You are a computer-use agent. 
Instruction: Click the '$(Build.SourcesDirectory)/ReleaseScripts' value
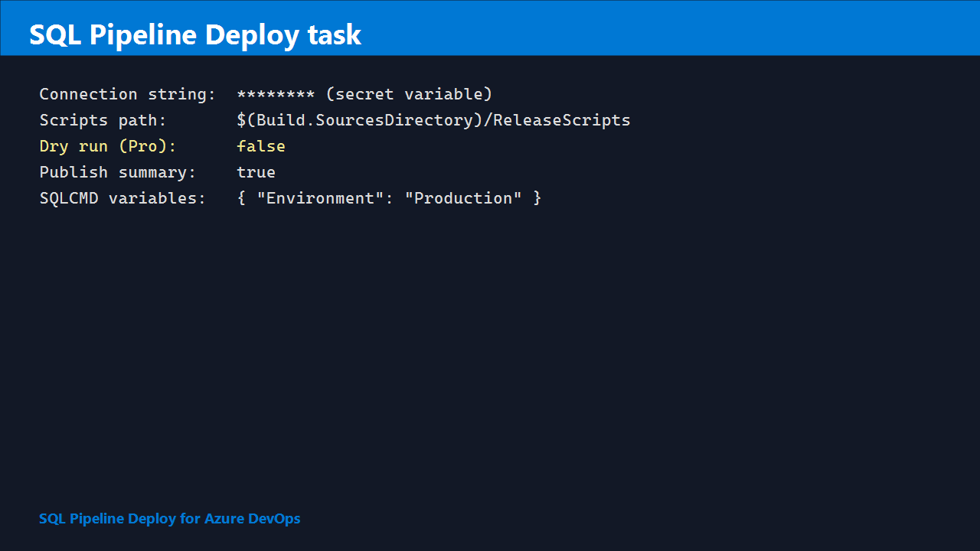click(x=433, y=120)
